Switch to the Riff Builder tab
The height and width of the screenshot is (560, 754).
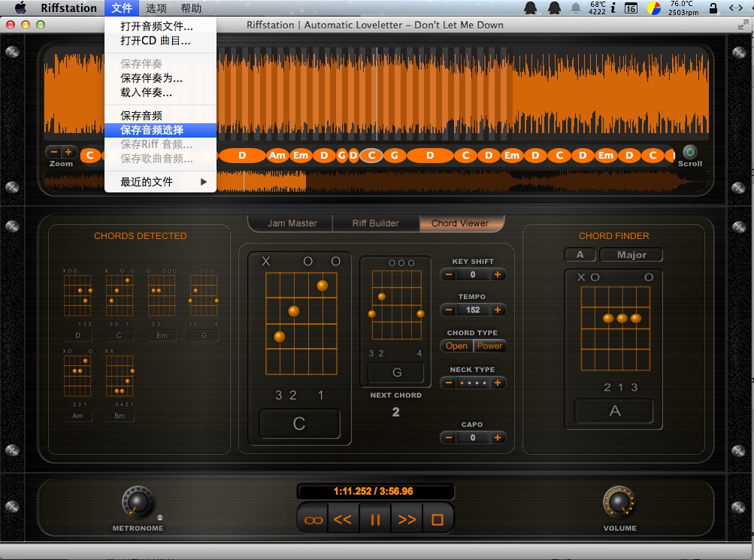click(376, 223)
